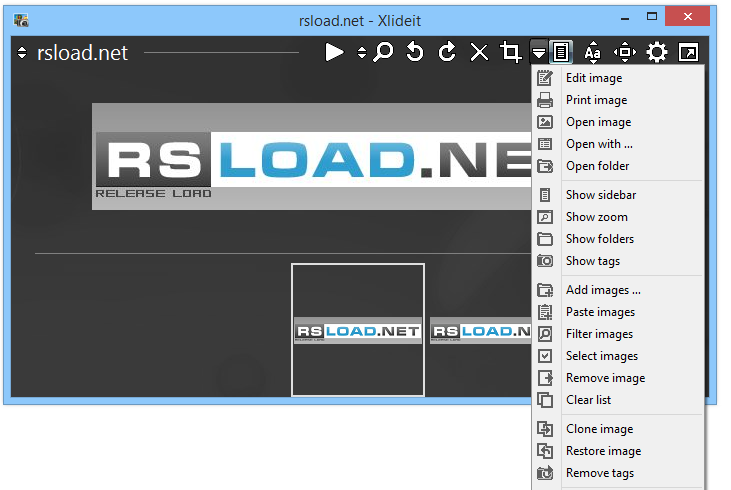Toggle the sidebar list icon in toolbar
The image size is (731, 490).
(x=560, y=52)
